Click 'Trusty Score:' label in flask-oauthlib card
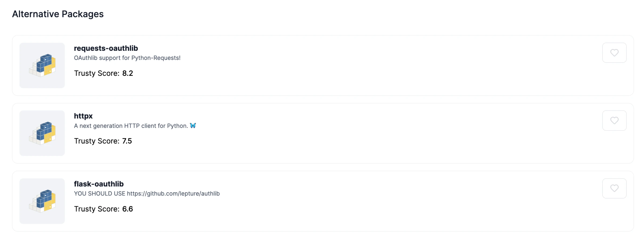644x235 pixels. 97,209
